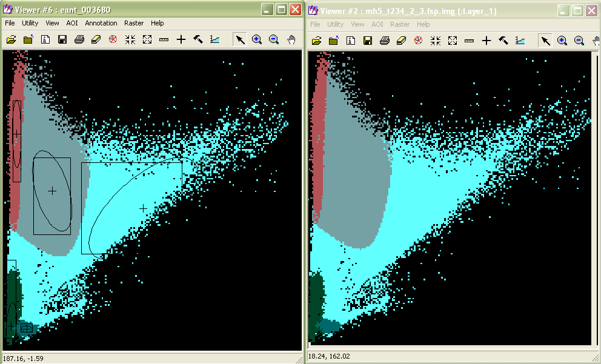Open Help menu in Viewer #2

423,24
